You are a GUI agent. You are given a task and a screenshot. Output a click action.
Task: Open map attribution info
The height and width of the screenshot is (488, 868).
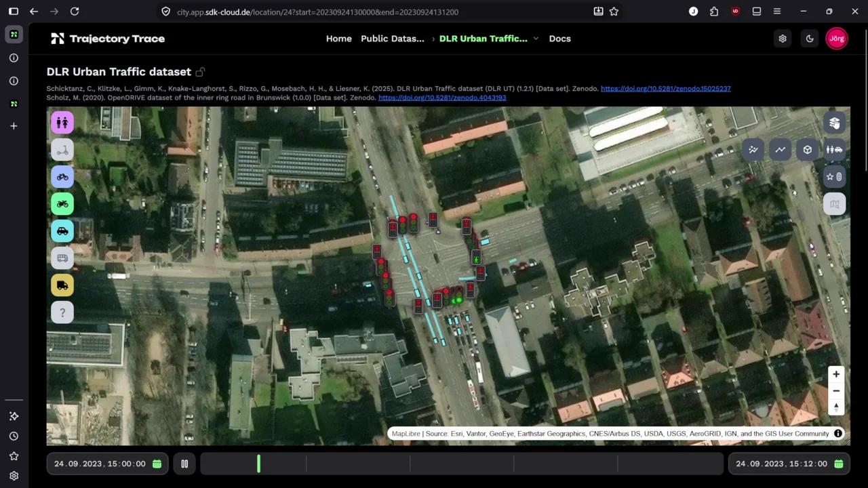[x=838, y=434]
